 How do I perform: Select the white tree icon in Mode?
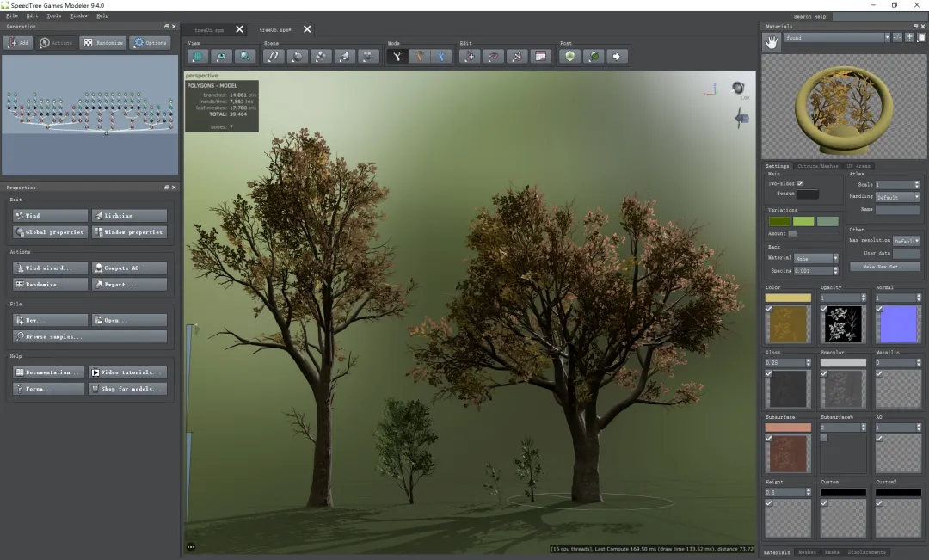pyautogui.click(x=397, y=57)
